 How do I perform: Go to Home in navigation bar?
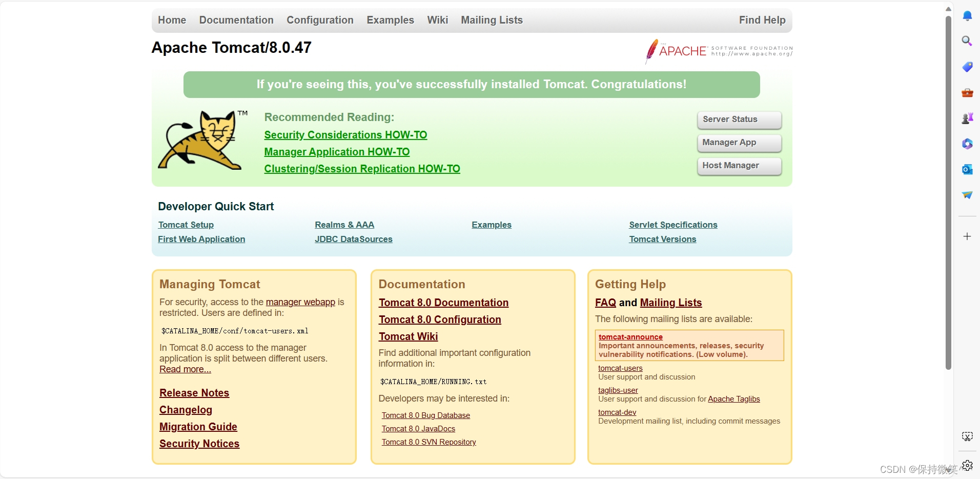tap(172, 20)
